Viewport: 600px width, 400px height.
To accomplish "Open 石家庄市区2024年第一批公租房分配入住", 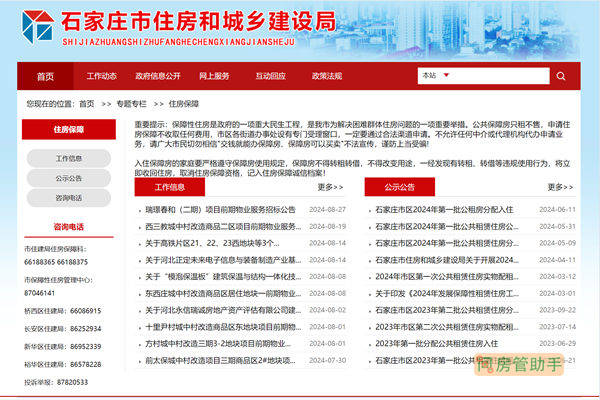I will click(444, 210).
